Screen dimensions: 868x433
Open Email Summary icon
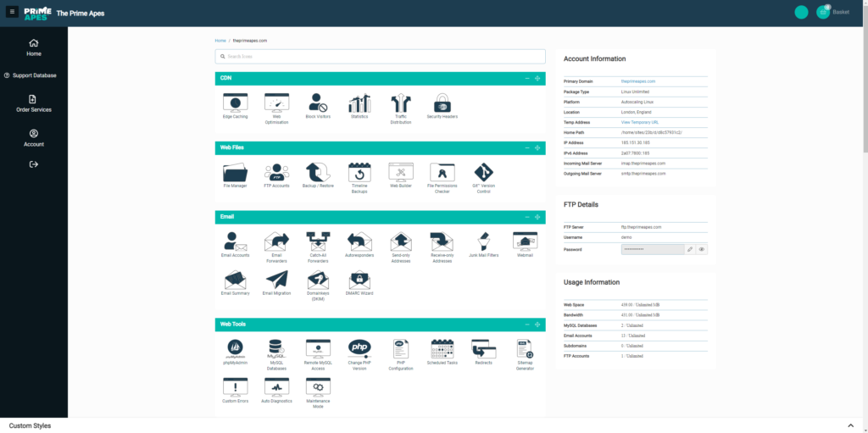tap(236, 282)
